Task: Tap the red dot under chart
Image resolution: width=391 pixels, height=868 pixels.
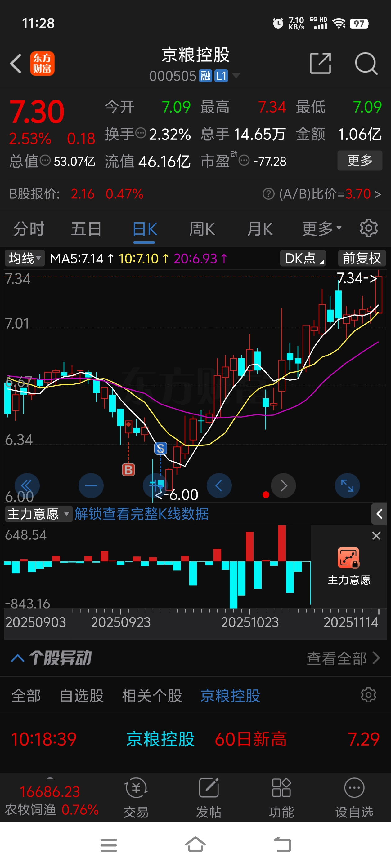Action: coord(266,495)
